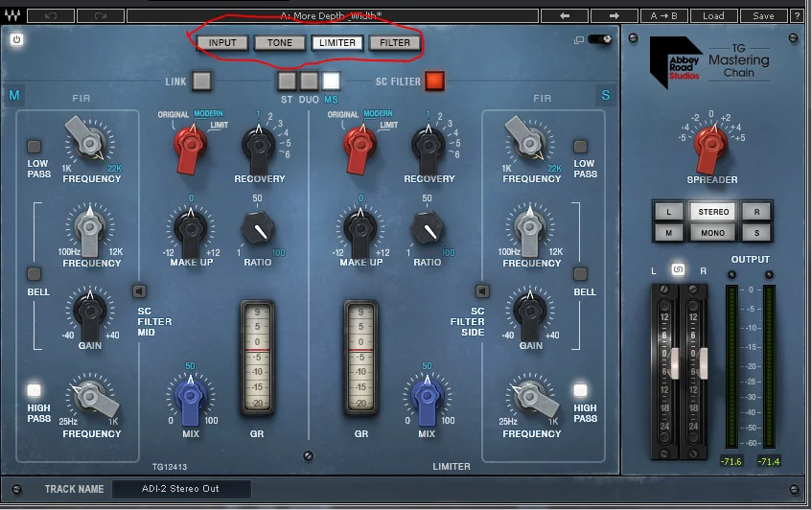This screenshot has width=812, height=510.
Task: Click the L/R output link icon
Action: click(x=678, y=269)
